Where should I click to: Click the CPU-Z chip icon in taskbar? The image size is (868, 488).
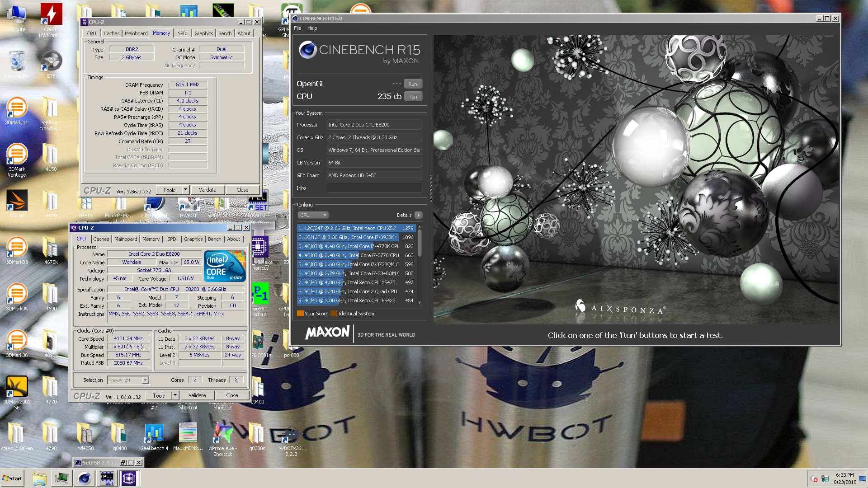pyautogui.click(x=129, y=478)
